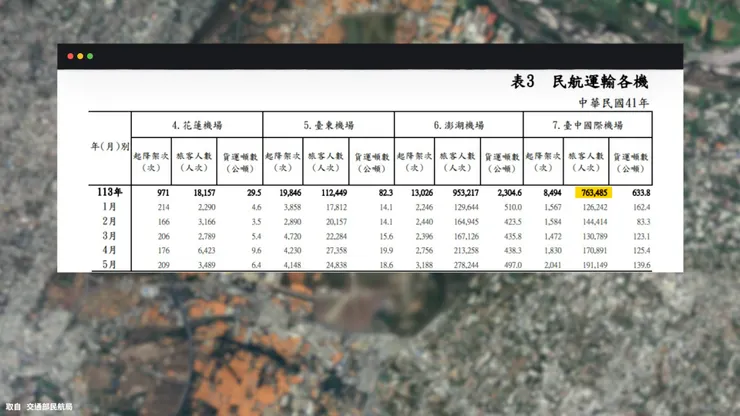Click the 3,166 cell in 2月 row
The width and height of the screenshot is (740, 416).
207,222
